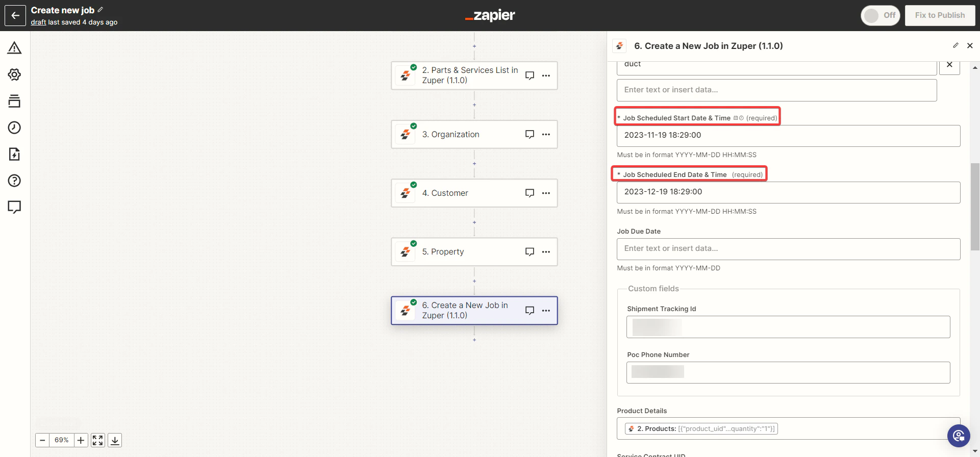
Task: Toggle the Zap On/Off switch
Action: click(x=880, y=15)
